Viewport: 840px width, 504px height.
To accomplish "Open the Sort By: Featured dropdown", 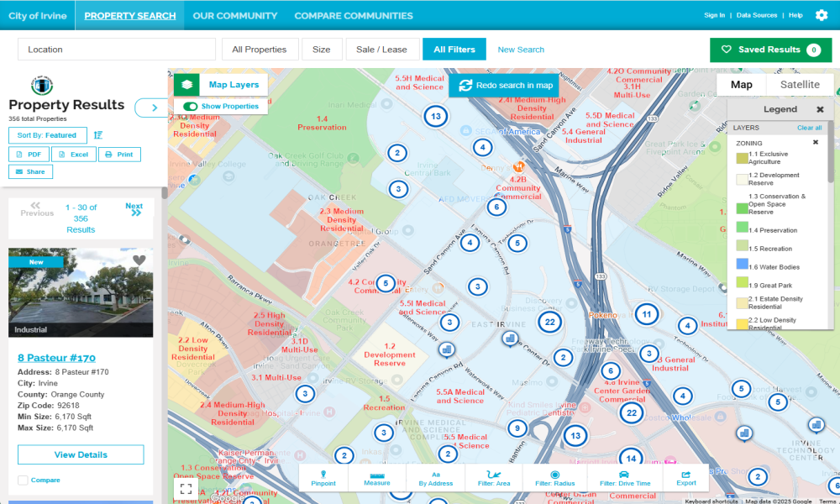I will (x=47, y=135).
